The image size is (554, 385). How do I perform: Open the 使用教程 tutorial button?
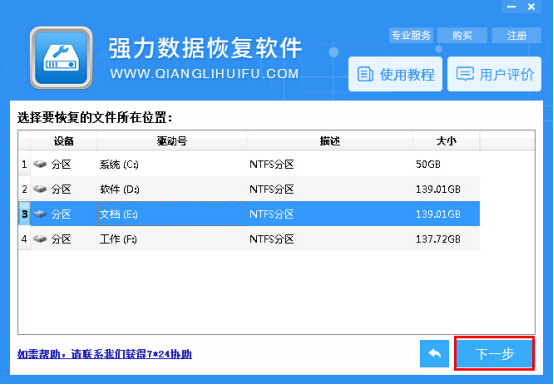coord(395,74)
